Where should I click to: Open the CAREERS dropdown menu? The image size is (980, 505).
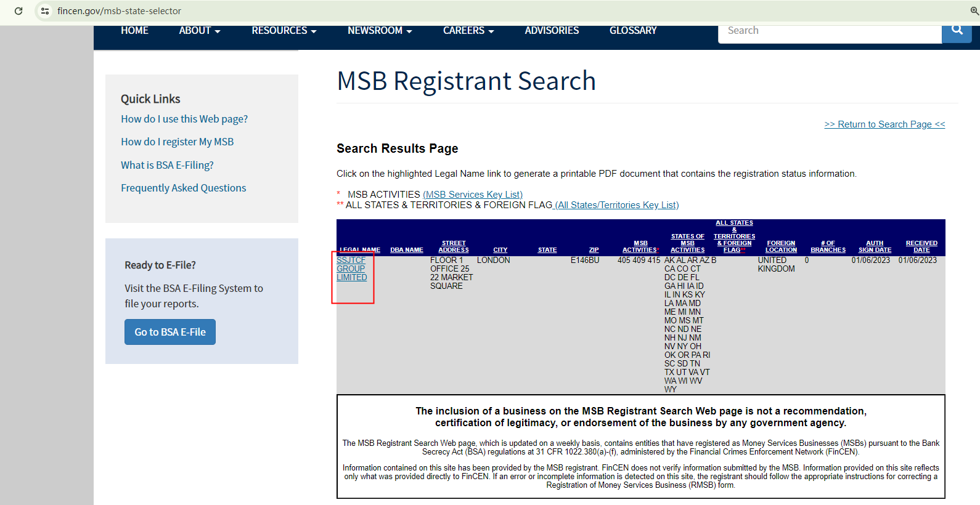468,31
